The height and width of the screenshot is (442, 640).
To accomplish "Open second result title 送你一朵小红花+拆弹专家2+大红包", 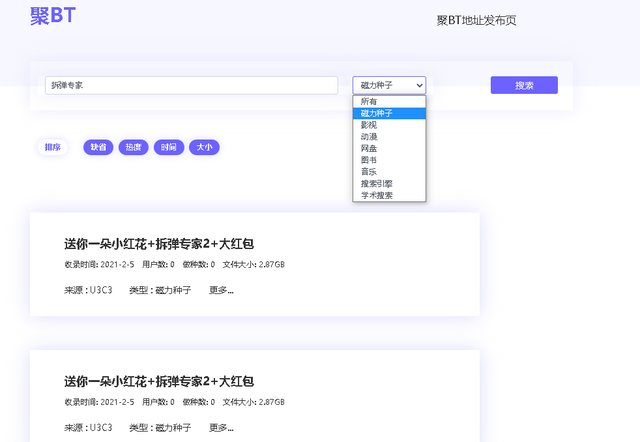I will pyautogui.click(x=159, y=381).
